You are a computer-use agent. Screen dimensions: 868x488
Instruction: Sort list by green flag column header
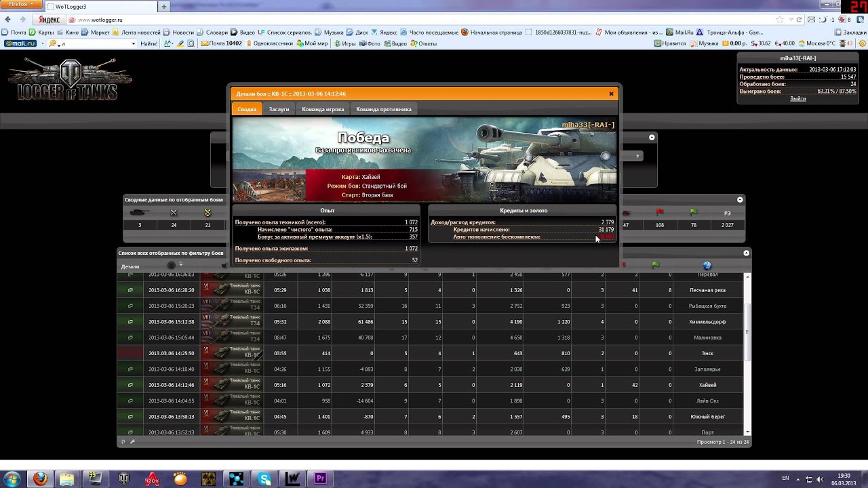click(x=655, y=265)
